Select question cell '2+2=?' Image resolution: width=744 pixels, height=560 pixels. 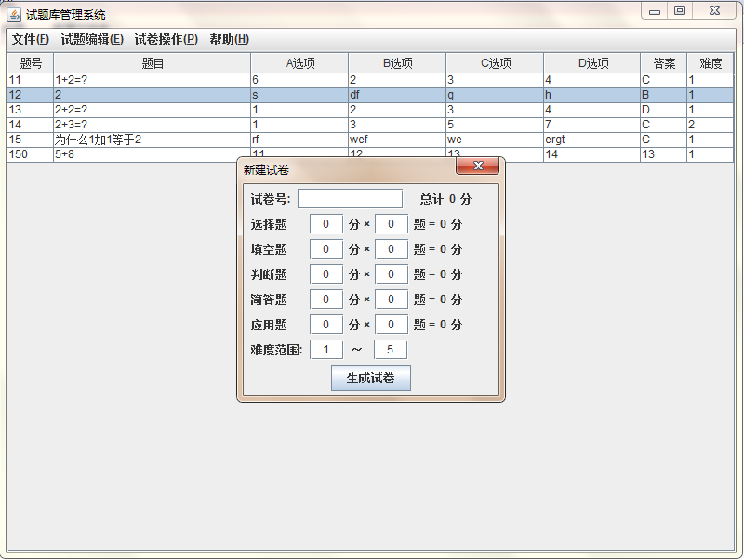153,110
